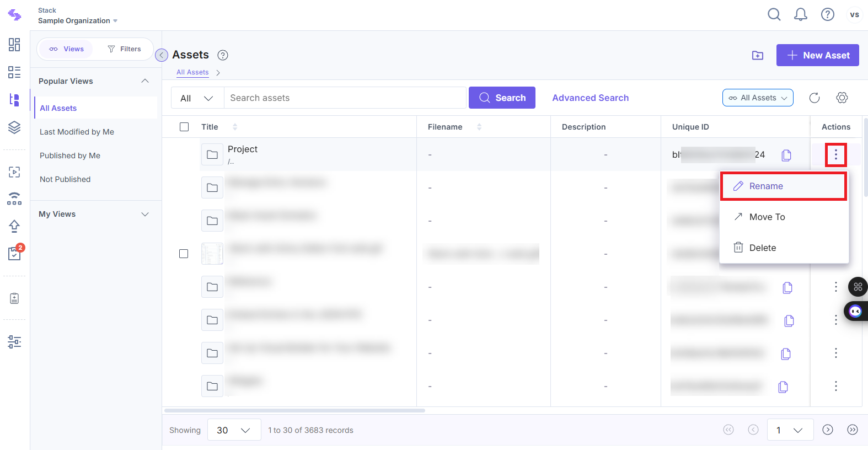Choose Move To in the context menu

[784, 217]
